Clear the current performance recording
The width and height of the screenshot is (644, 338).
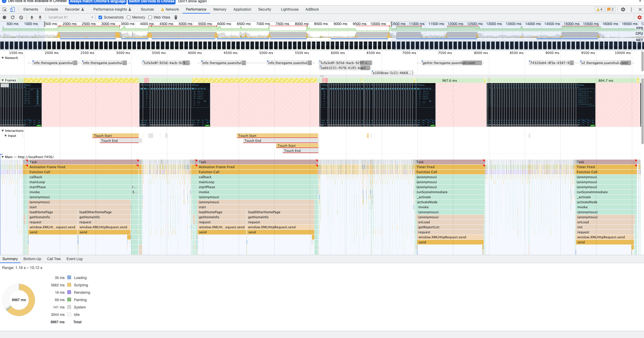(21, 17)
